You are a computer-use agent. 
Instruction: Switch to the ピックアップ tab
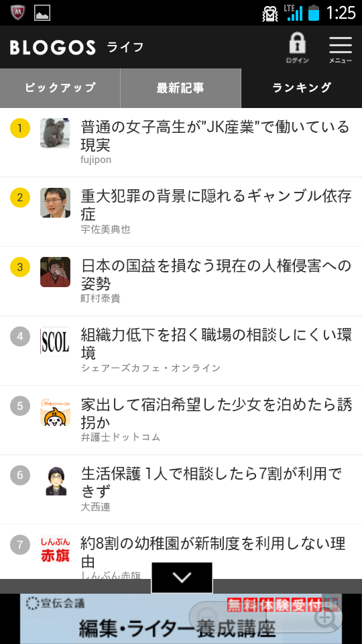coord(60,88)
